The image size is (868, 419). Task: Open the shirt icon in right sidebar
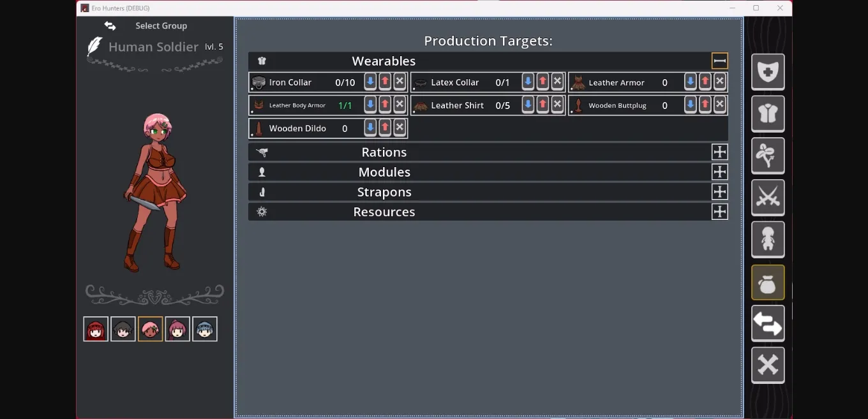767,114
